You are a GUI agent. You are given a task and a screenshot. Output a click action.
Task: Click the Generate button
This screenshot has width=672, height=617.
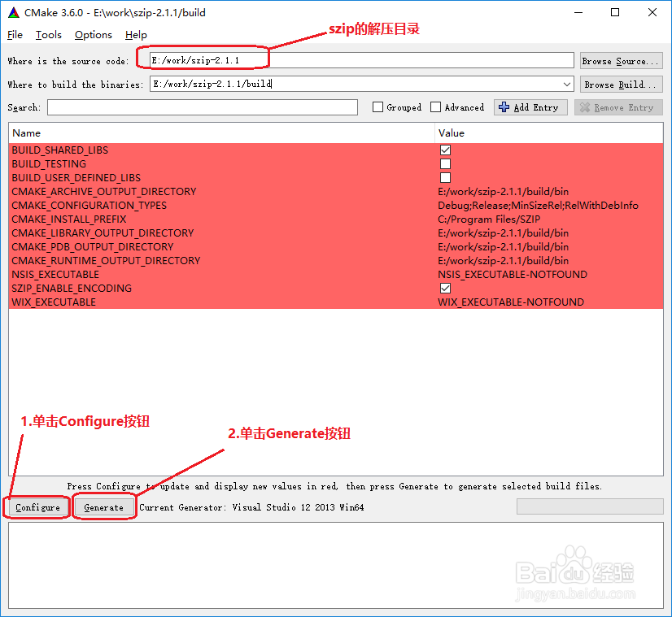[x=103, y=507]
